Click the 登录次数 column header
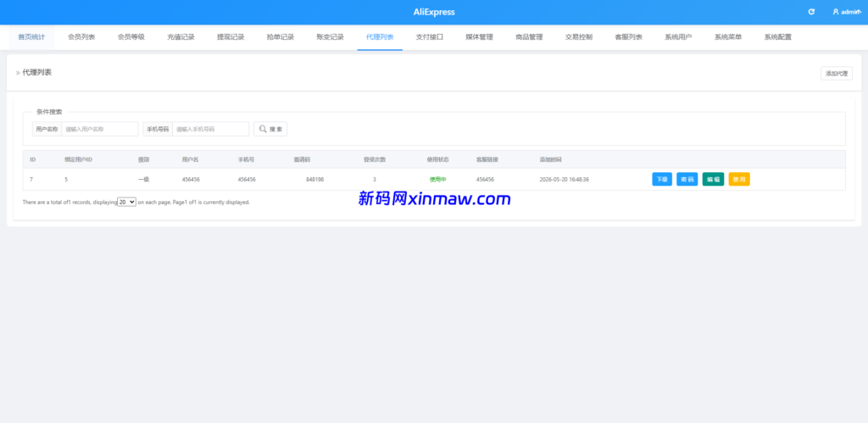This screenshot has width=868, height=423. coord(374,159)
